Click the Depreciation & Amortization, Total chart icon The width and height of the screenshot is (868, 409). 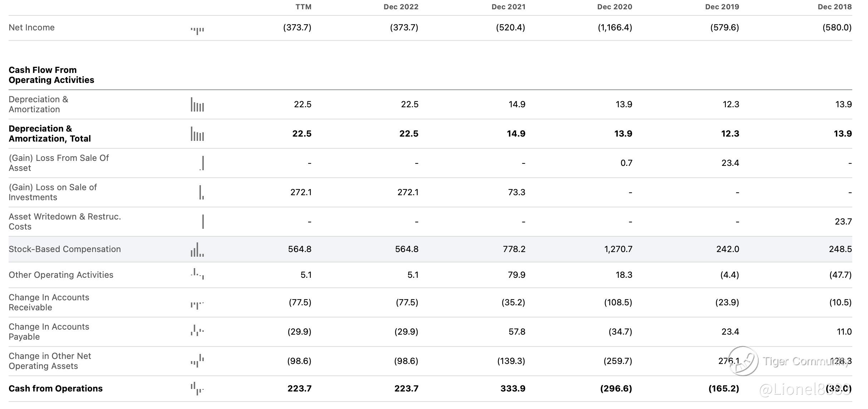(x=197, y=134)
